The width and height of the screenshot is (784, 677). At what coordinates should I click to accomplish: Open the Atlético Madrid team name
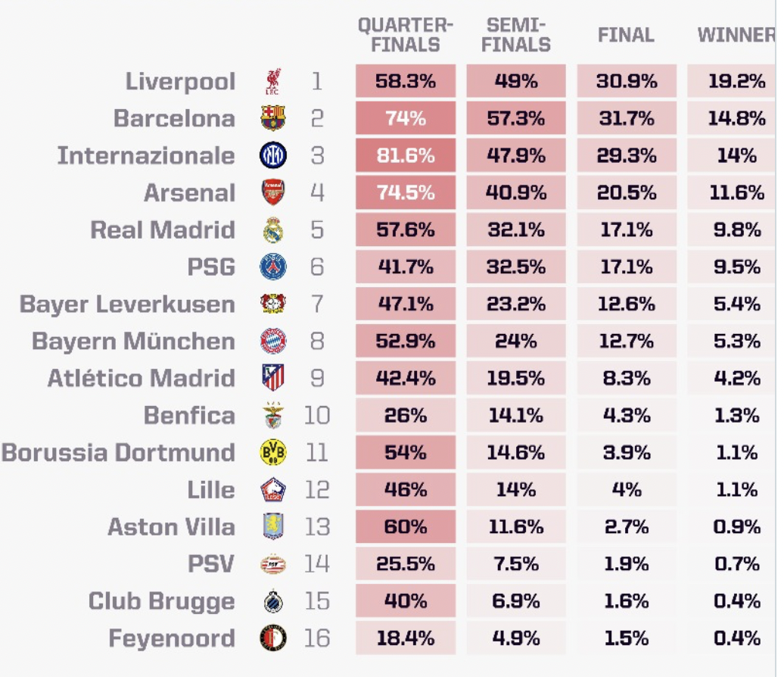click(x=142, y=378)
